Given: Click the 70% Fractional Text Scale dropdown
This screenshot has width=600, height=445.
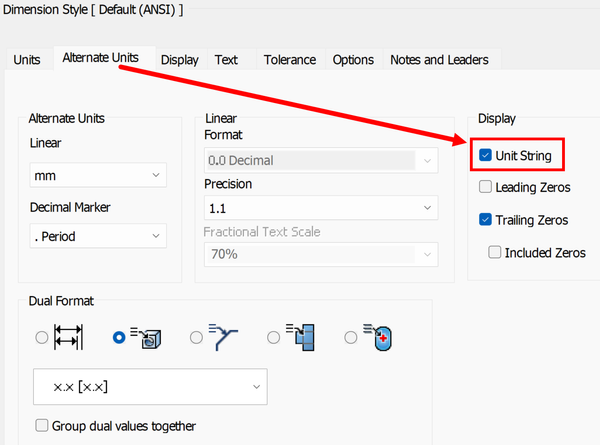Looking at the screenshot, I should [321, 254].
